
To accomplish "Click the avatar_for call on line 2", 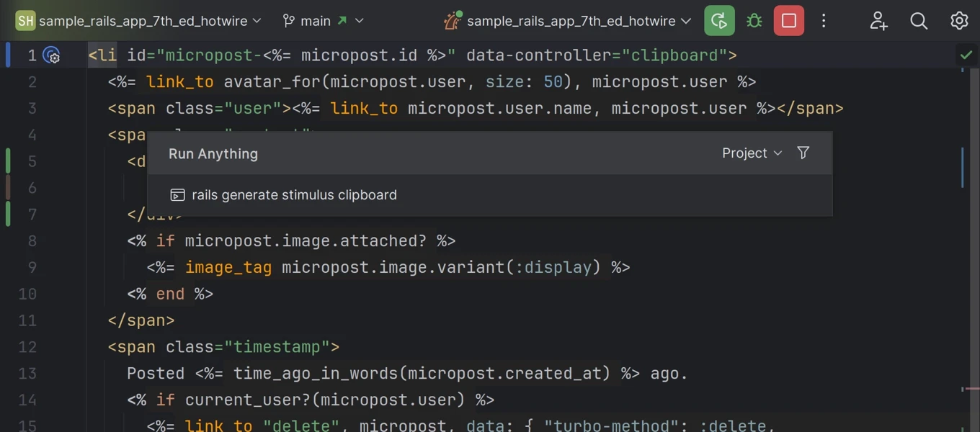I will (x=272, y=81).
